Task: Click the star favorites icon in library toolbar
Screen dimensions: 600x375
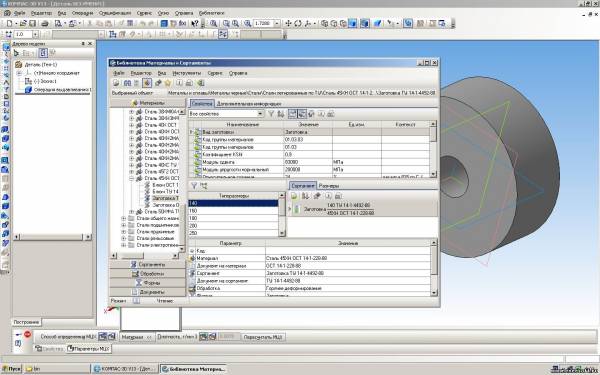Action: click(x=168, y=83)
